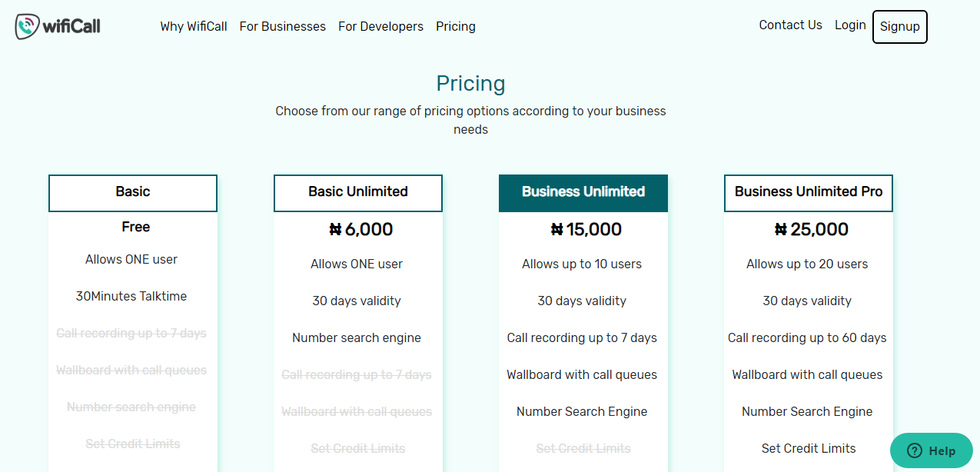Viewport: 980px width, 472px height.
Task: Click the Free price on Basic plan
Action: tap(135, 227)
